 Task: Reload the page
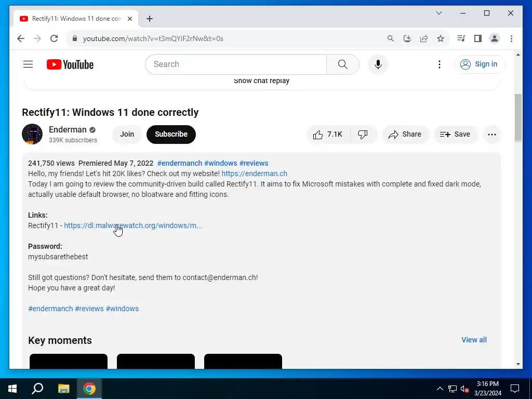(x=54, y=38)
